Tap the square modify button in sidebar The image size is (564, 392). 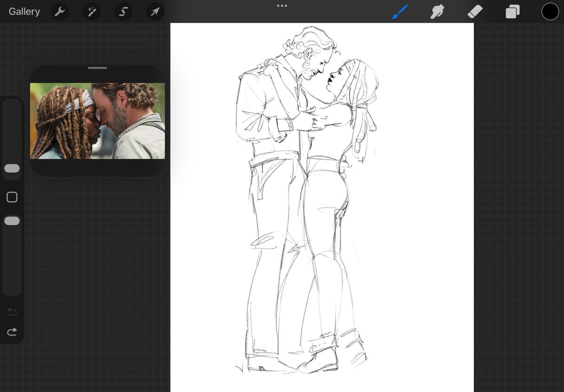12,197
